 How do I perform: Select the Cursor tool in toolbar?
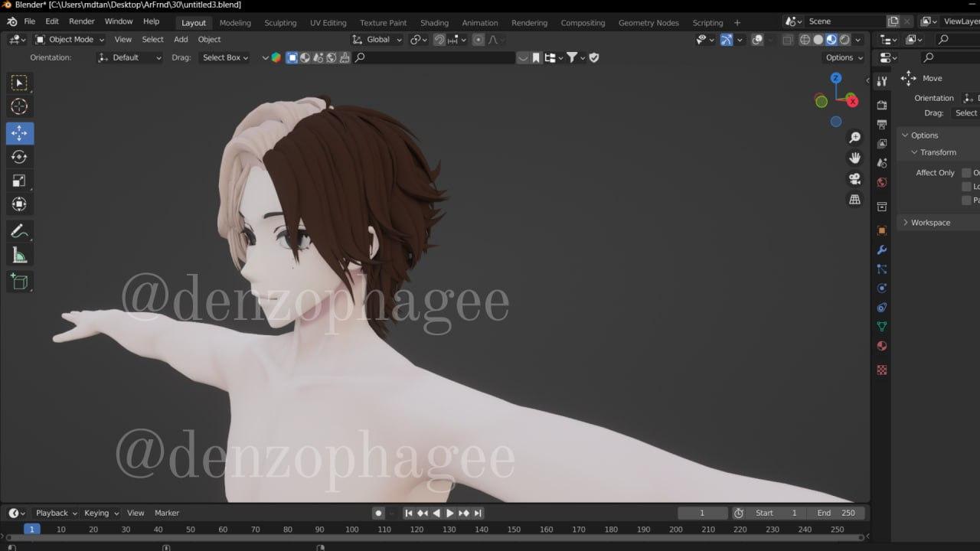click(20, 107)
